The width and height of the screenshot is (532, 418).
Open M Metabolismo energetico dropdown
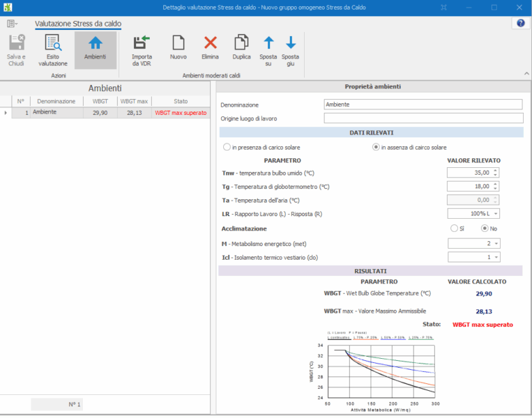click(496, 243)
